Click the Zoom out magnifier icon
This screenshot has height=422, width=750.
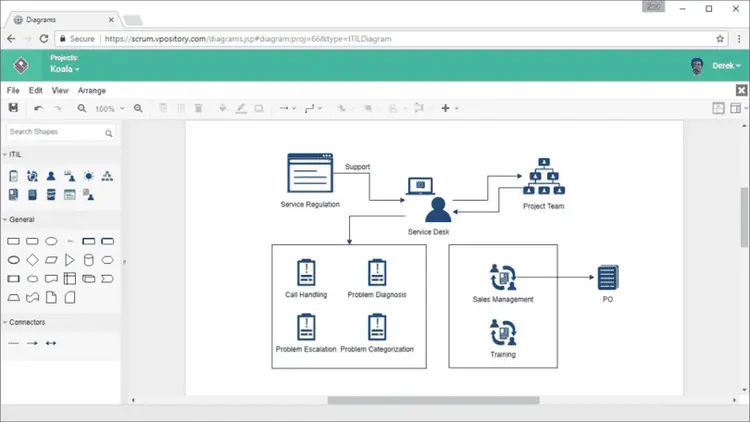[82, 109]
